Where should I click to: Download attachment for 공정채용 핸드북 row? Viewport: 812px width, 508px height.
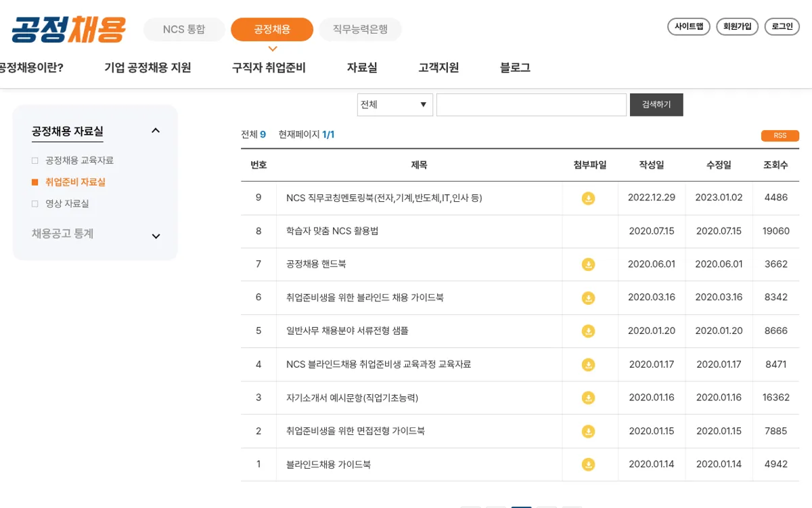[x=589, y=264]
